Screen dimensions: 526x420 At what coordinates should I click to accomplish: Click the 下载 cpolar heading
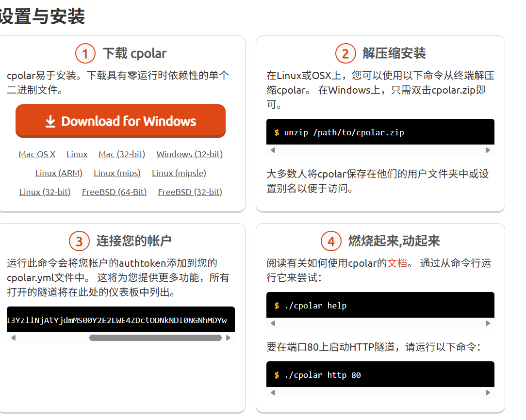point(134,54)
